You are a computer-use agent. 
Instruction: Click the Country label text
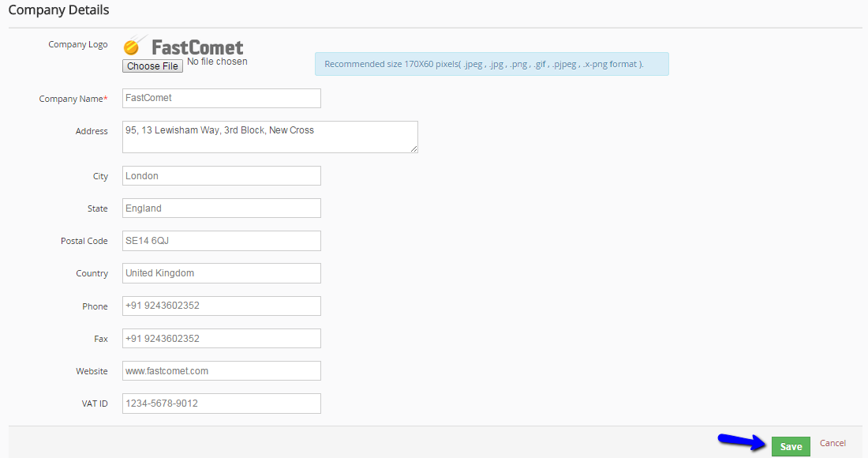tap(92, 273)
